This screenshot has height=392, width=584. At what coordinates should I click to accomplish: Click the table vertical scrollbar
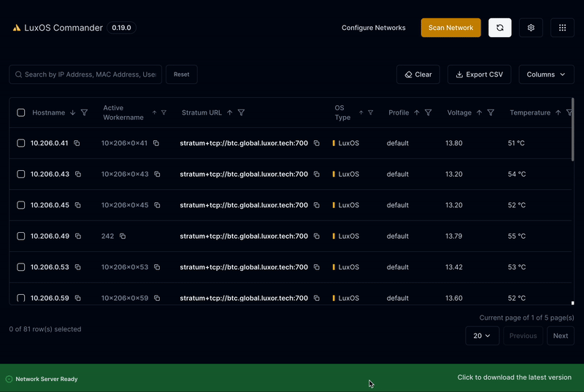573,129
